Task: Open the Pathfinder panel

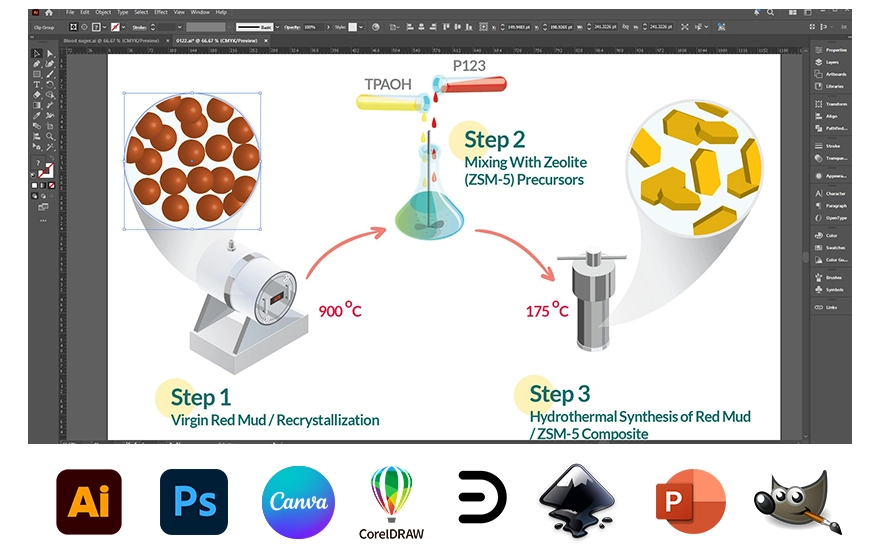Action: point(831,128)
